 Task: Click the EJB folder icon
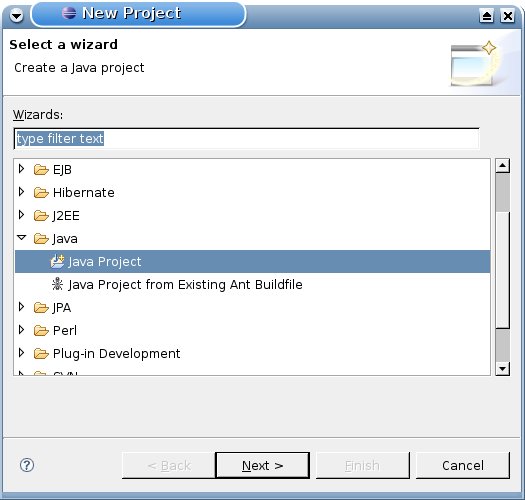pyautogui.click(x=41, y=170)
